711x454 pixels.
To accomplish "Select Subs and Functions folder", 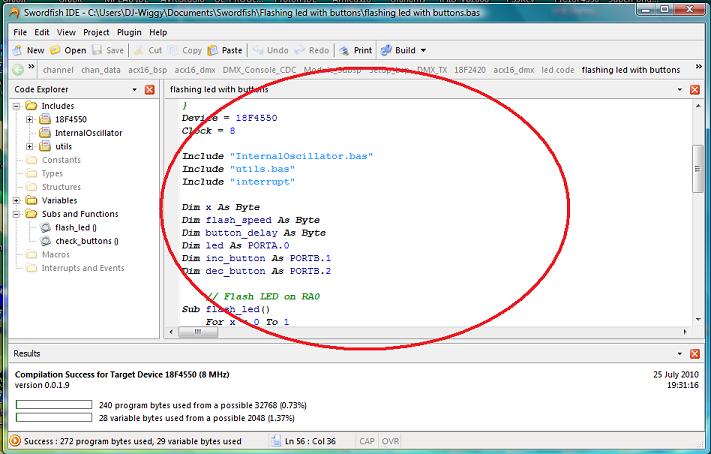I will point(80,214).
